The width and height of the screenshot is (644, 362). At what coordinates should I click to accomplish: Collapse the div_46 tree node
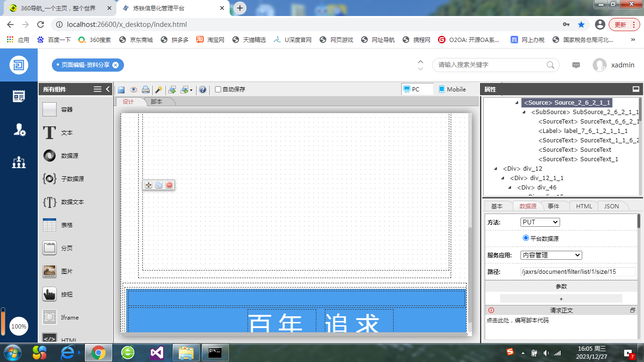point(510,188)
